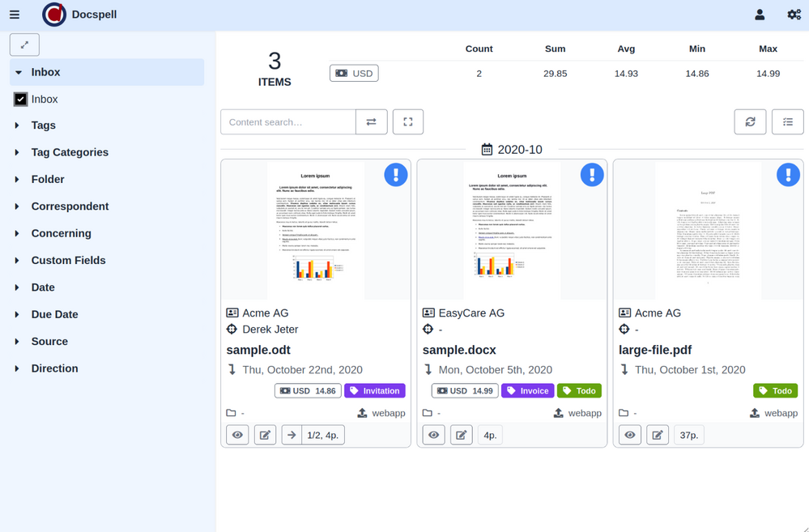Refresh the item list
The width and height of the screenshot is (809, 532).
pyautogui.click(x=750, y=122)
